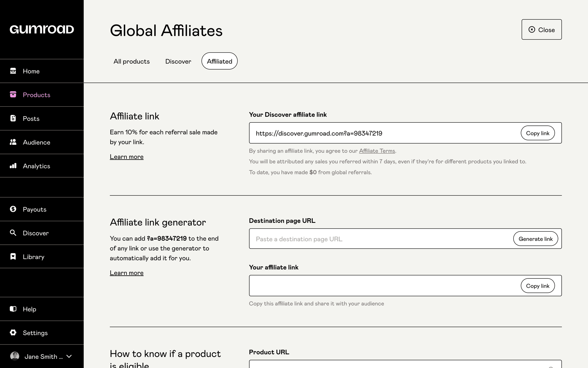
Task: Click the Affiliate link generator heading
Action: click(158, 222)
